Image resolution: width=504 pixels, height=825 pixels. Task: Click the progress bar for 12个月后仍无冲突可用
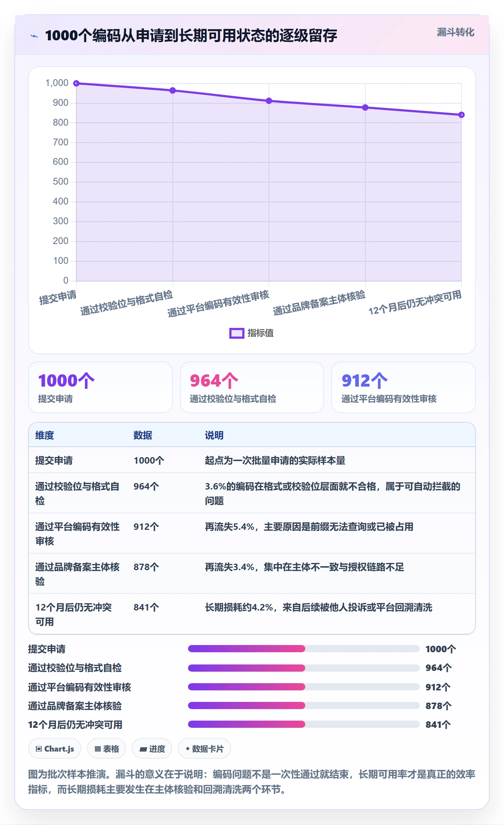304,724
